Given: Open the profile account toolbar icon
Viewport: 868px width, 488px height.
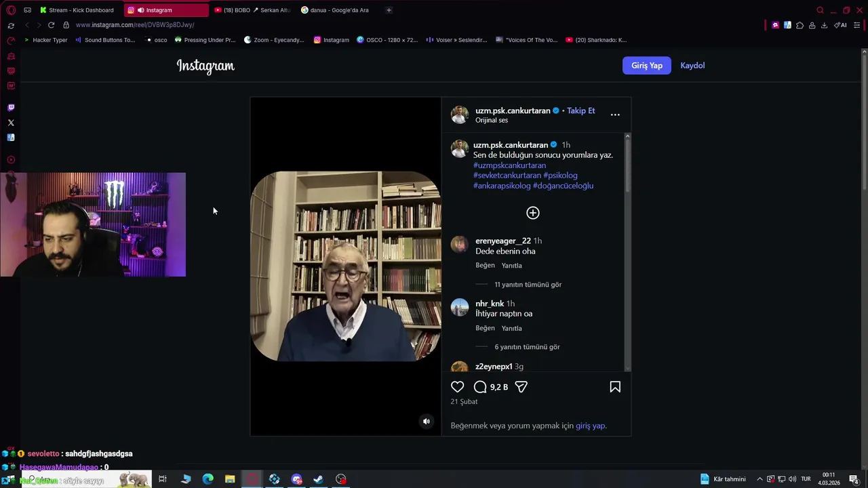Looking at the screenshot, I should [x=812, y=25].
